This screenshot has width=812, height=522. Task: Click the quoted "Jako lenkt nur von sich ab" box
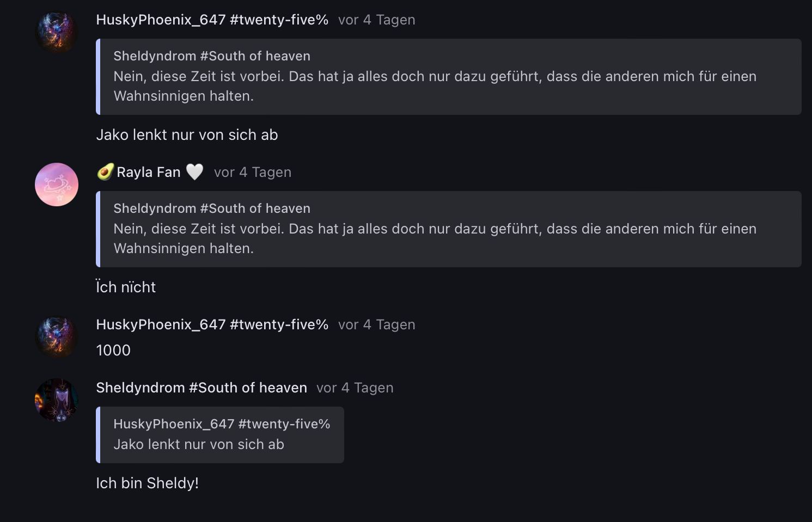coord(220,435)
